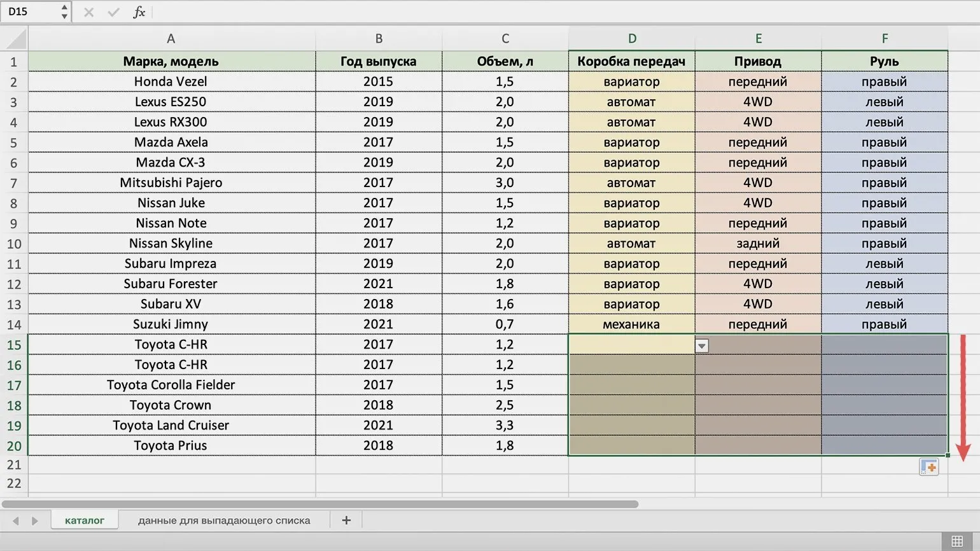Switch to normal view icon in status bar

click(x=957, y=541)
